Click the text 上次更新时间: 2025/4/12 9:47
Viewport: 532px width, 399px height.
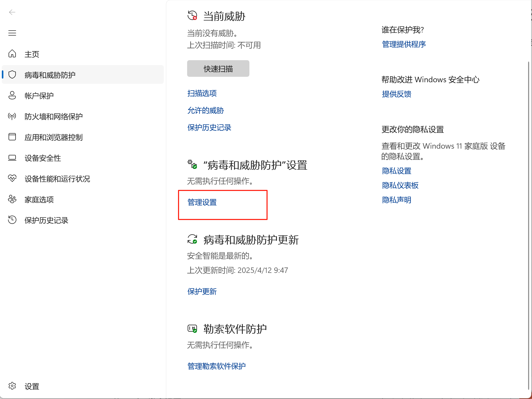click(x=238, y=270)
